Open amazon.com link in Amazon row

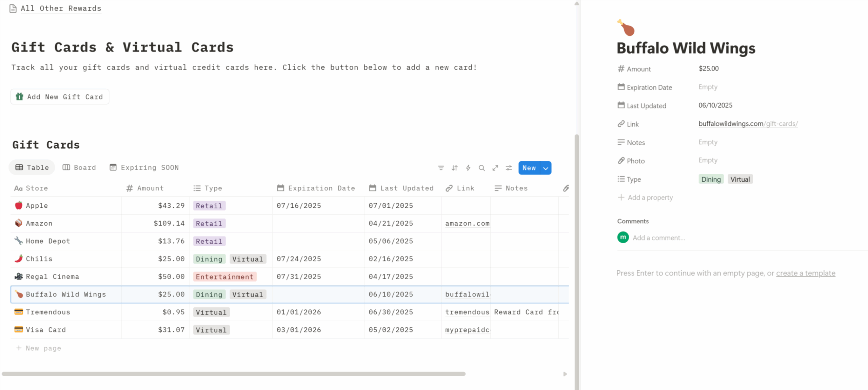click(x=467, y=223)
